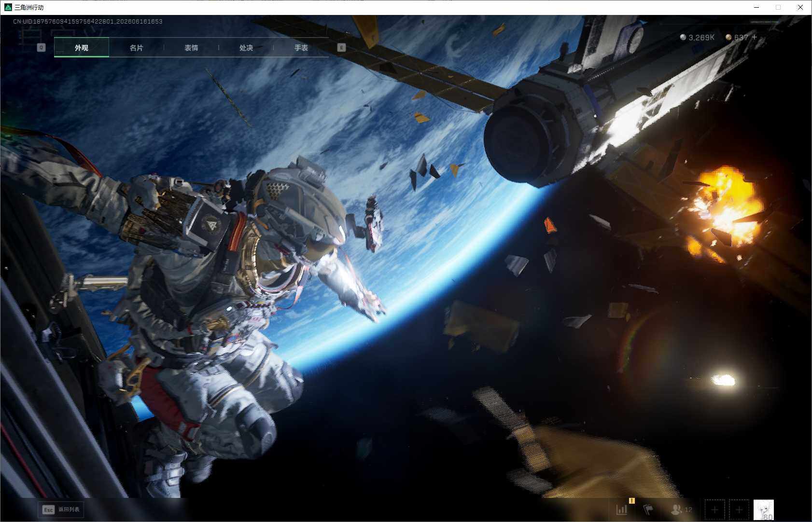Screen dimensions: 812x522
Task: Click the Esc 返回列表 button
Action: click(x=61, y=509)
